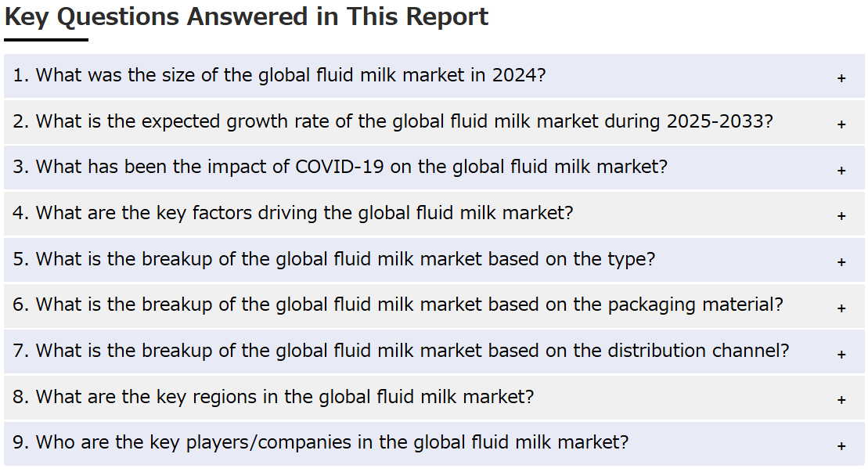Click plus icon beside key players/companies question
The height and width of the screenshot is (472, 868).
pos(841,445)
